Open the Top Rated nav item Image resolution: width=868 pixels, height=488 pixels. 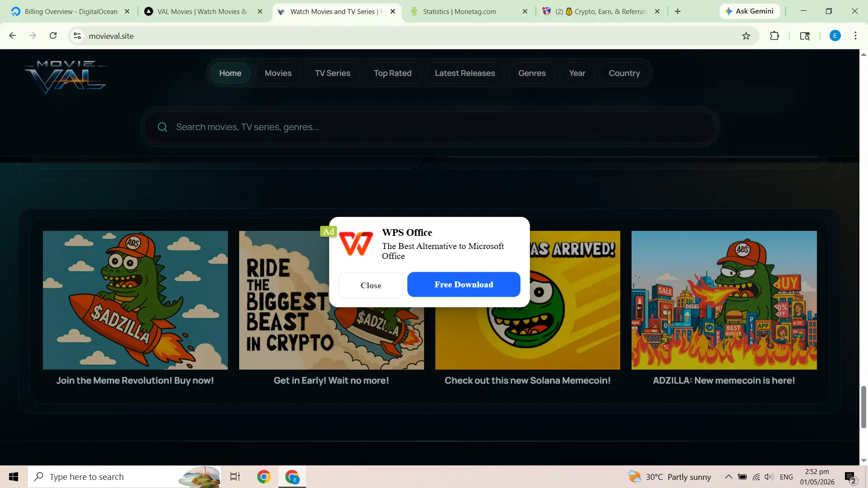click(x=392, y=73)
